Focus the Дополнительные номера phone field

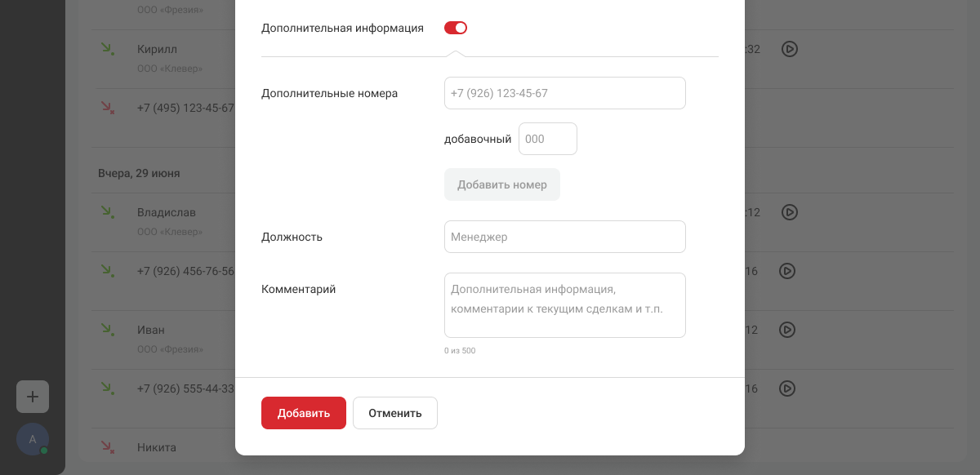pyautogui.click(x=564, y=93)
